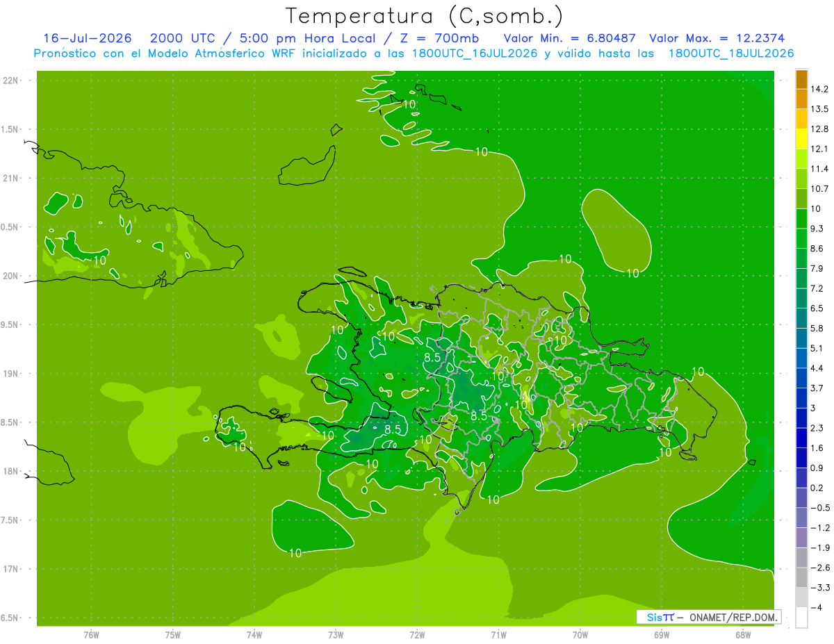This screenshot has height=644, width=834.
Task: Click the 71W longitude axis label
Action: (x=498, y=634)
